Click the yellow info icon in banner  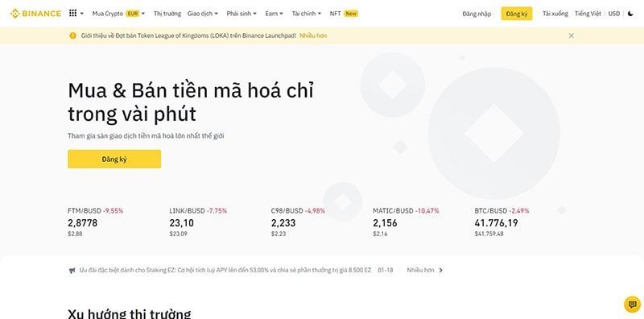click(x=72, y=35)
